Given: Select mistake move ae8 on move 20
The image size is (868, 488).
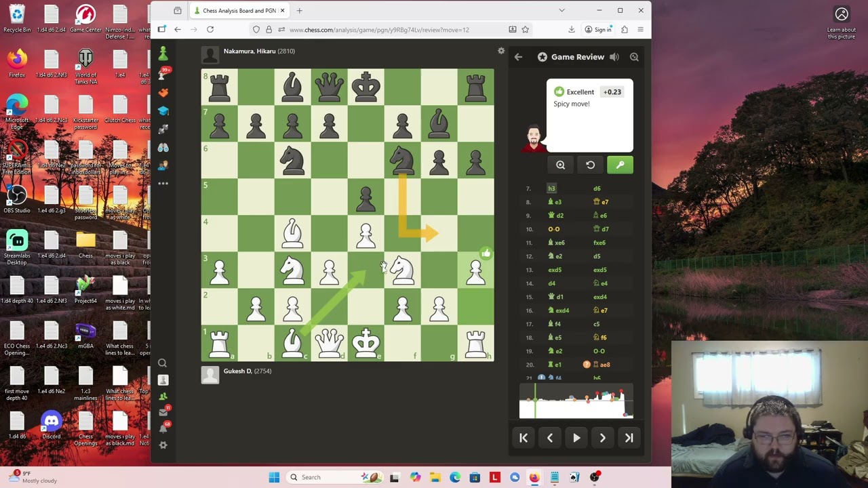Looking at the screenshot, I should pyautogui.click(x=601, y=365).
